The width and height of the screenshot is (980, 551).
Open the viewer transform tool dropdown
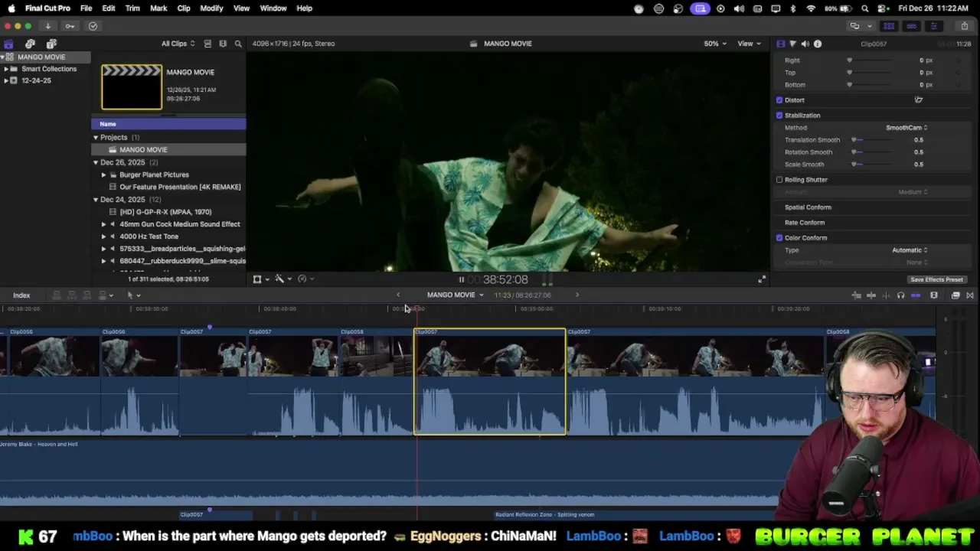(260, 279)
